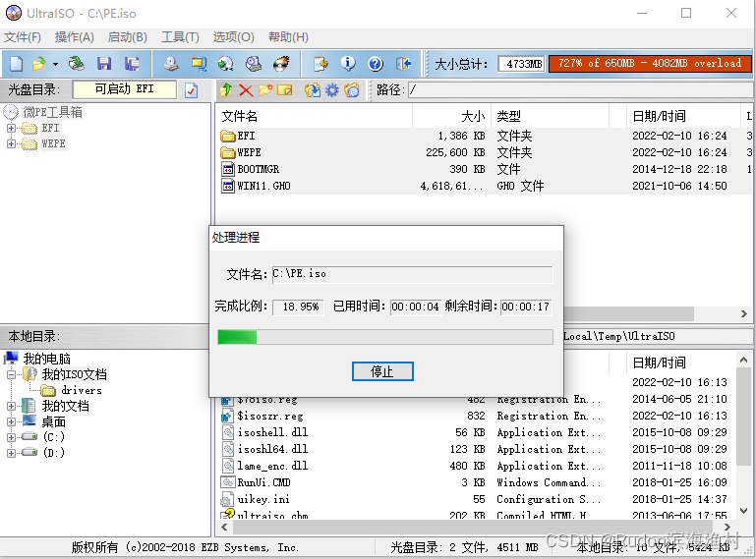The width and height of the screenshot is (756, 559).
Task: Expand the WEPE folder in image tree
Action: 11,144
